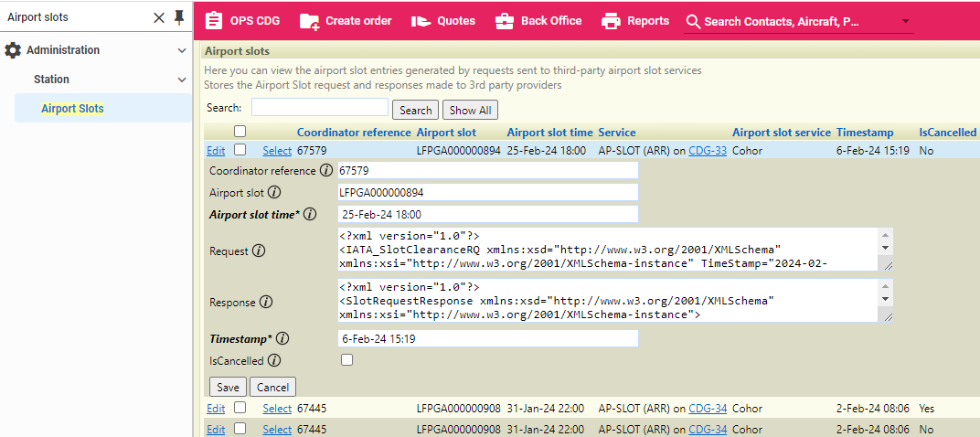Viewport: 980px width, 437px height.
Task: Show info for Coordinator reference field
Action: [x=325, y=171]
